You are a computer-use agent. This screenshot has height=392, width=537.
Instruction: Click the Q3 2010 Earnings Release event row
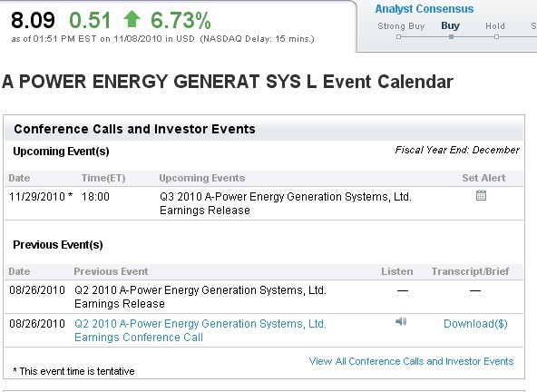coord(264,203)
